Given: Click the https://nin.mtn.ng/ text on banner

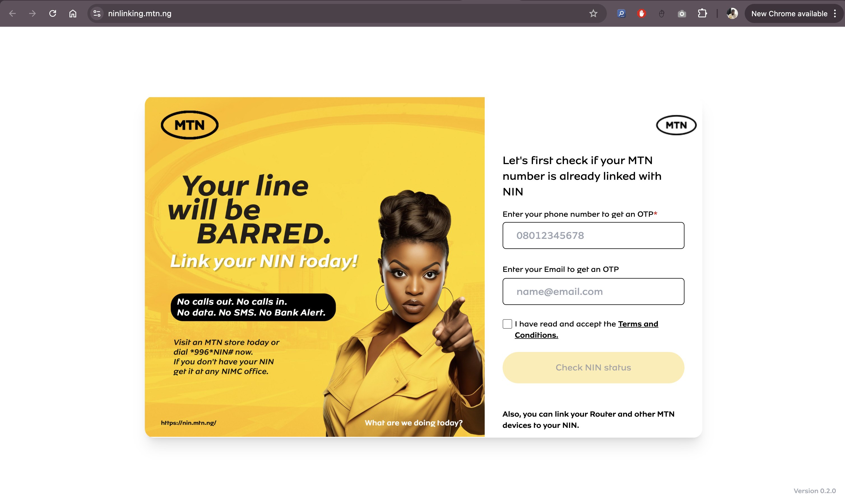Looking at the screenshot, I should click(x=189, y=423).
